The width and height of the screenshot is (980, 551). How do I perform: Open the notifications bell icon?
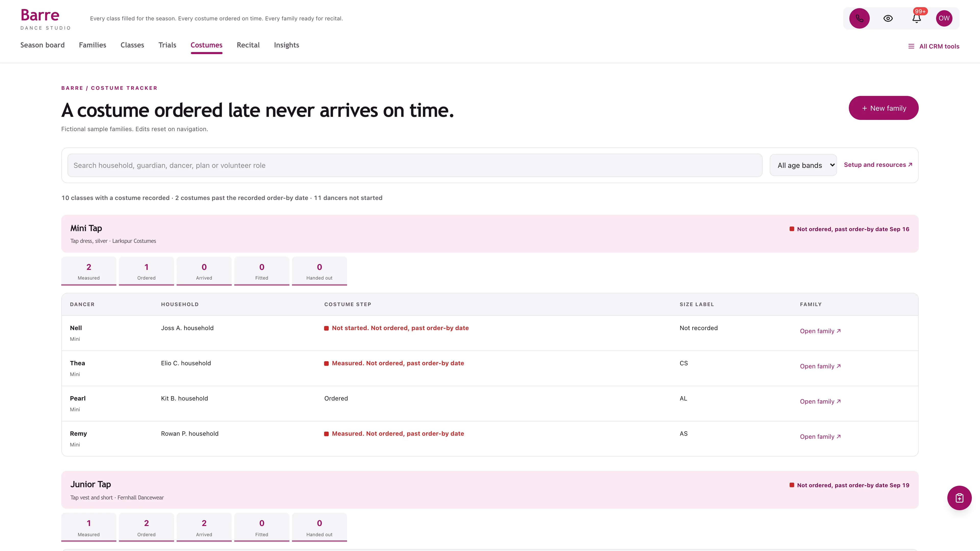click(x=916, y=18)
